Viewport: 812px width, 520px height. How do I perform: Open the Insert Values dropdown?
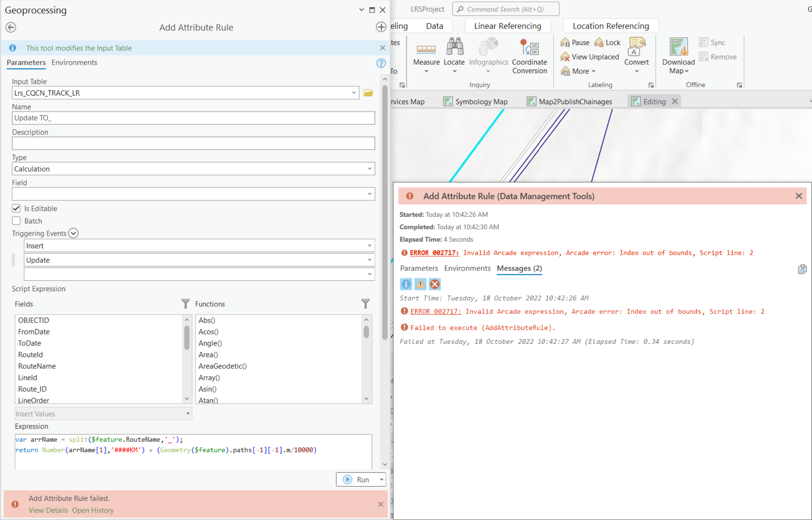click(103, 413)
